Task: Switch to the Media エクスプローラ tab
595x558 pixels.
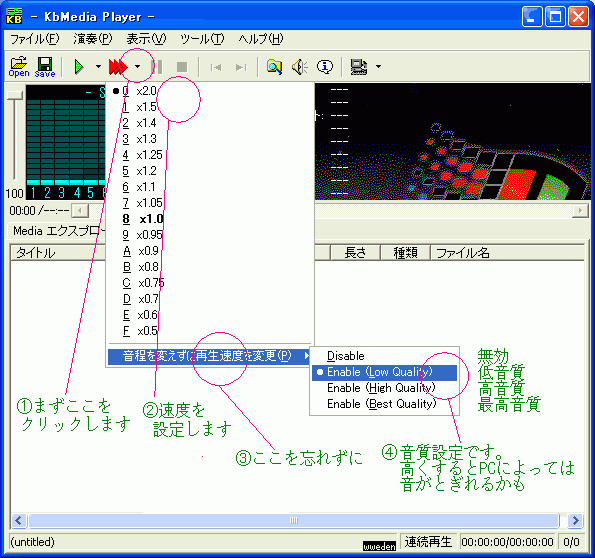Action: coord(57,231)
